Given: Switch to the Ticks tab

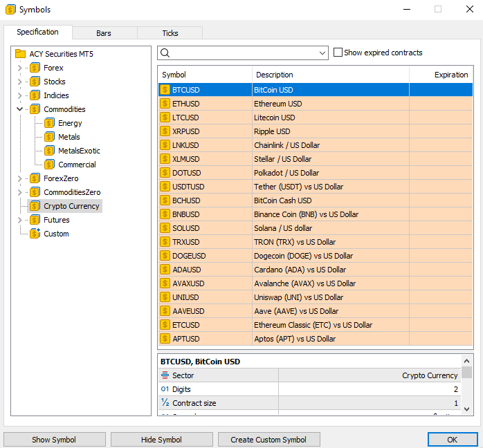Looking at the screenshot, I should 170,33.
